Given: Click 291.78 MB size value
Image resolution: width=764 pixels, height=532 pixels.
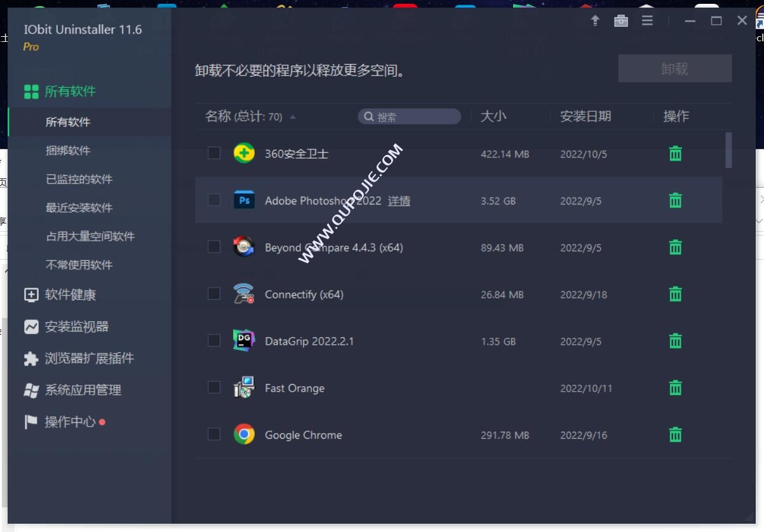Looking at the screenshot, I should click(505, 436).
